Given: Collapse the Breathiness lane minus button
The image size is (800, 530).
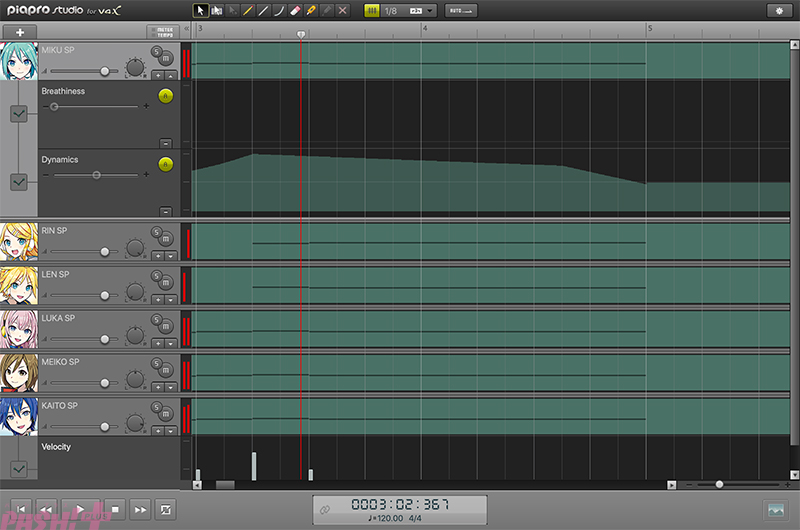Looking at the screenshot, I should coord(165,143).
